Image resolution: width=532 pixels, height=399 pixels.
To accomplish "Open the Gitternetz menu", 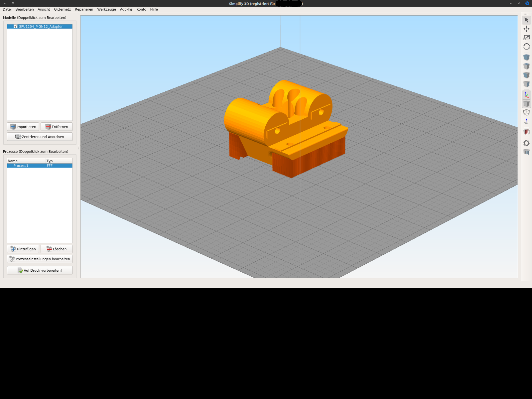I will click(63, 9).
